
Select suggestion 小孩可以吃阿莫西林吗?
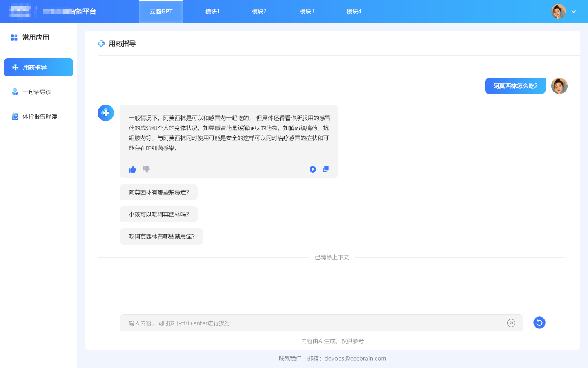[158, 214]
